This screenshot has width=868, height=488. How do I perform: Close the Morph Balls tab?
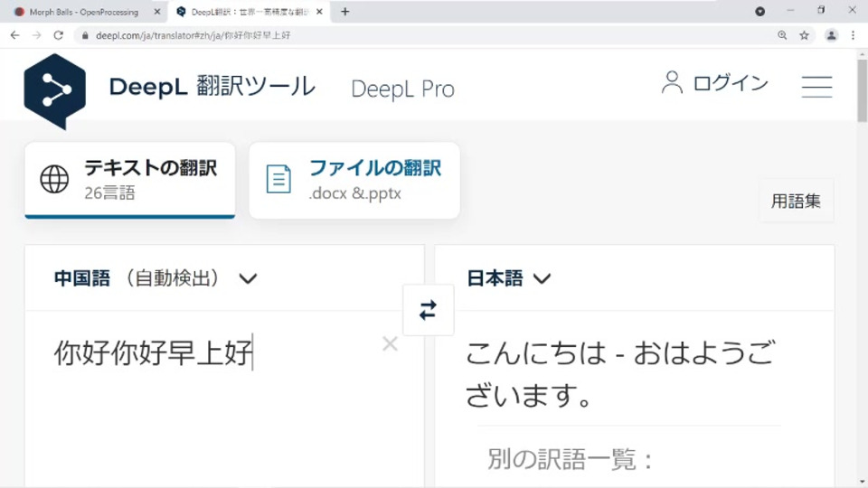click(x=157, y=12)
